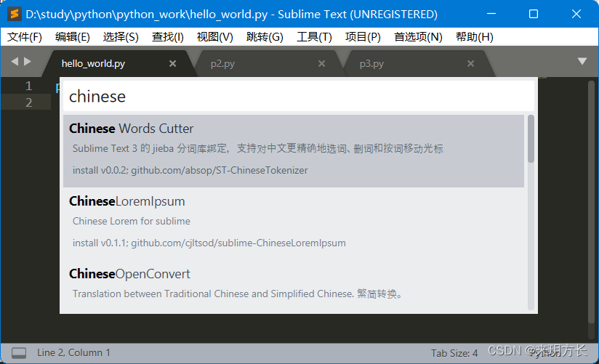Open the 工具(T) menu
This screenshot has width=599, height=364.
[x=314, y=37]
